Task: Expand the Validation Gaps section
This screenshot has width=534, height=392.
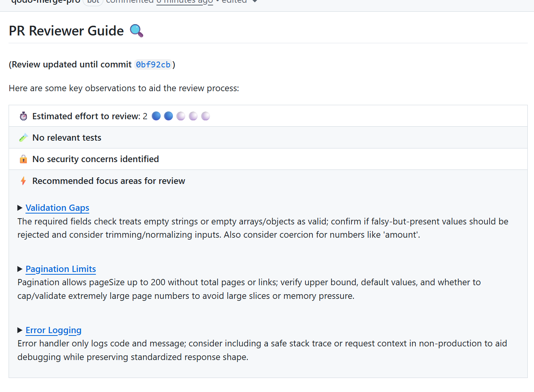Action: click(20, 208)
